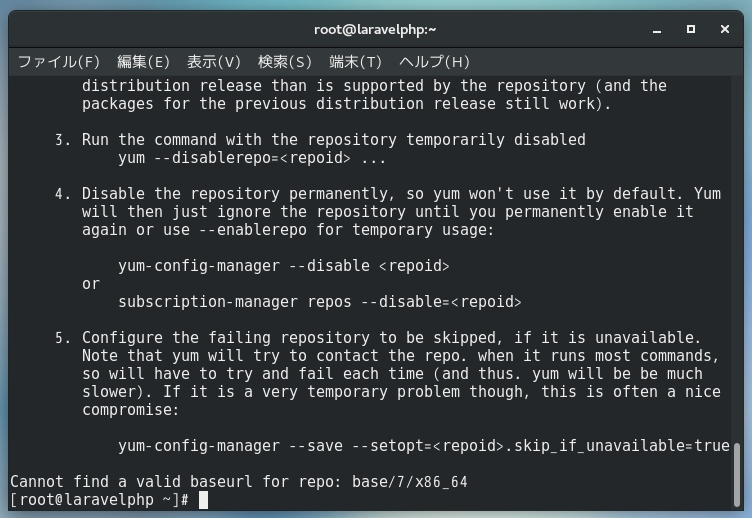Image resolution: width=752 pixels, height=518 pixels.
Task: Click the root@laravelphp:~ window title bar
Action: point(375,30)
